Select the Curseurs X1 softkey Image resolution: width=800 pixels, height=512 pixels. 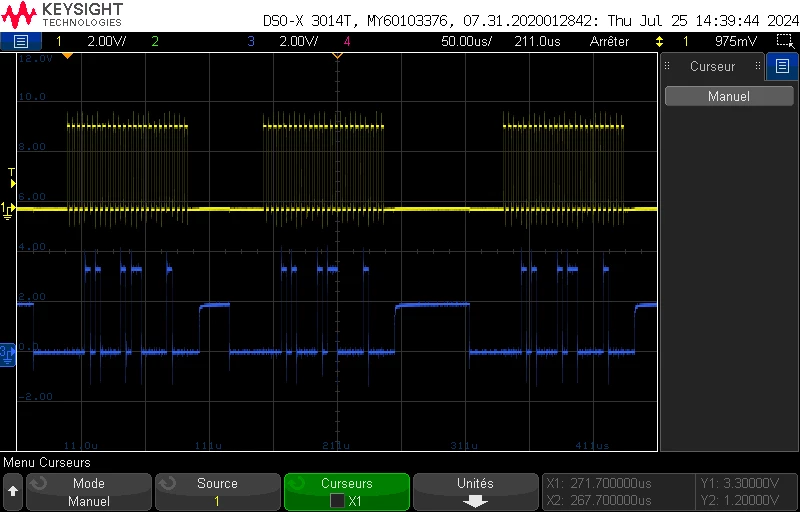coord(347,492)
